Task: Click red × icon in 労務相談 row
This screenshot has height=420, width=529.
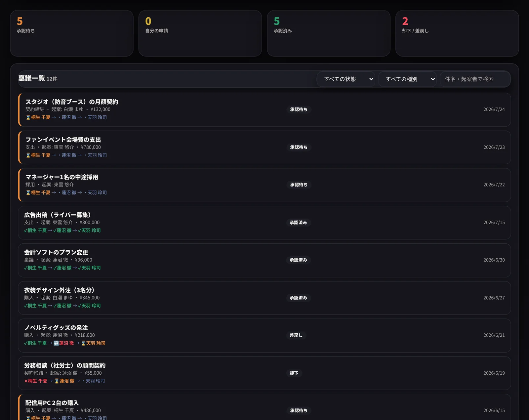Action: (x=26, y=381)
